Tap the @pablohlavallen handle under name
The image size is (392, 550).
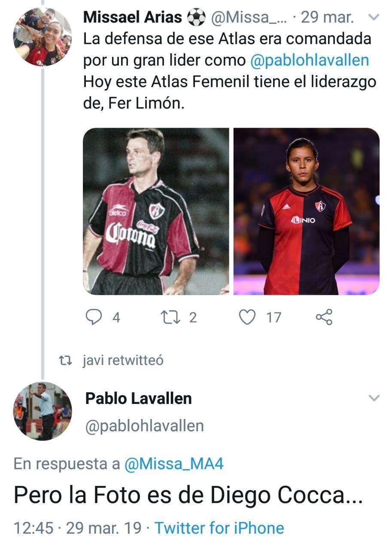pyautogui.click(x=144, y=426)
